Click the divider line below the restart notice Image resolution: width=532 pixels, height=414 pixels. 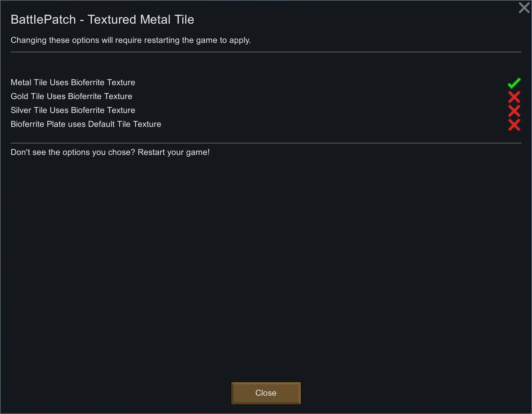coord(266,52)
